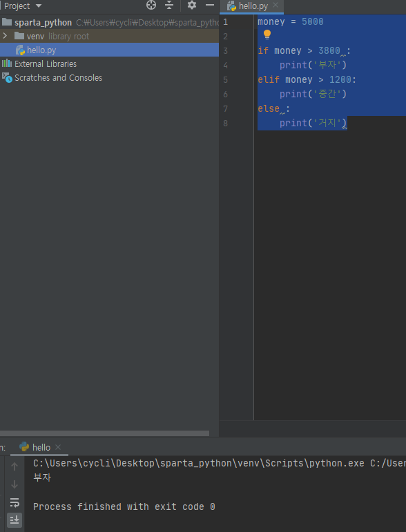This screenshot has height=532, width=406.
Task: Select the venv library root folder
Action: point(109,36)
